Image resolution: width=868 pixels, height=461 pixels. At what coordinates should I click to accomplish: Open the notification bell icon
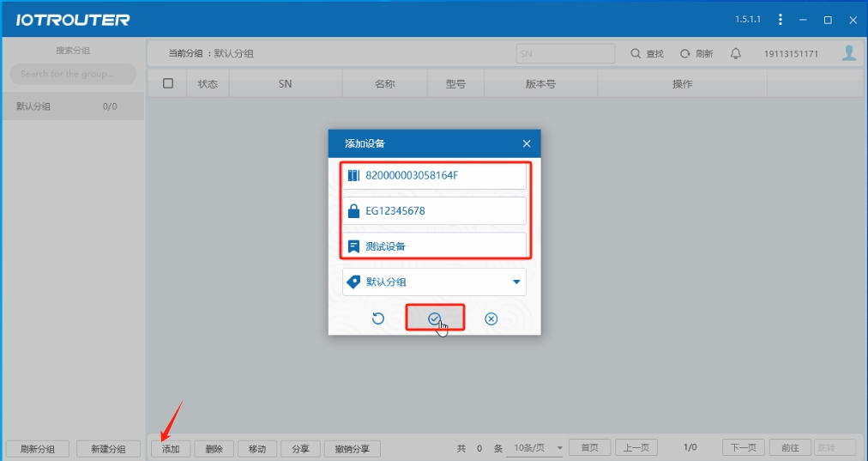click(x=735, y=53)
